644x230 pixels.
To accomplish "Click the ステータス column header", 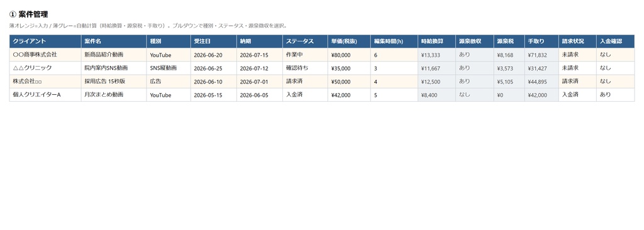I will click(x=305, y=41).
